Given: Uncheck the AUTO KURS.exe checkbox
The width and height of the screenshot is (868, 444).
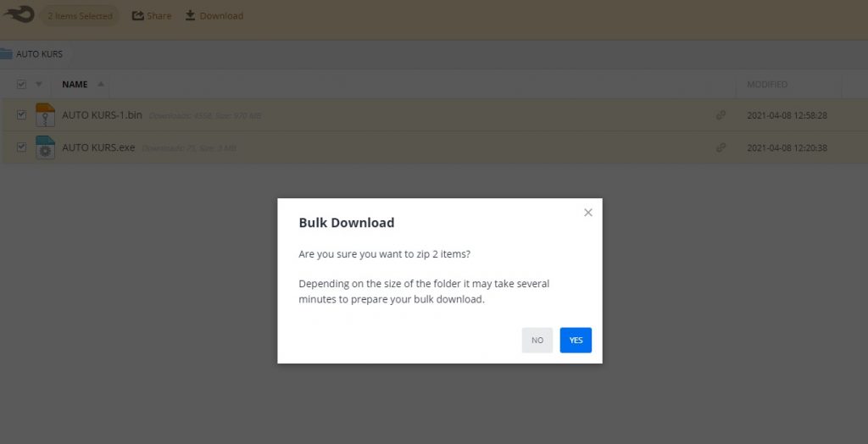Looking at the screenshot, I should (22, 147).
